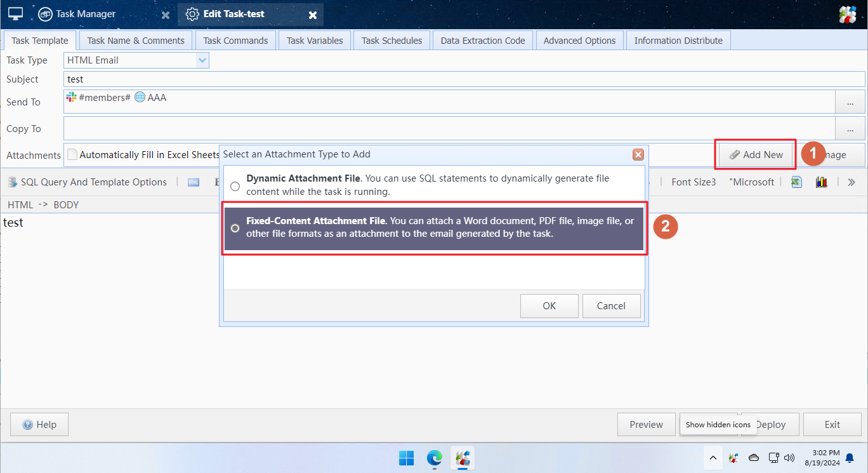Select the Dynamic Attachment File radio option
868x473 pixels.
[x=235, y=186]
